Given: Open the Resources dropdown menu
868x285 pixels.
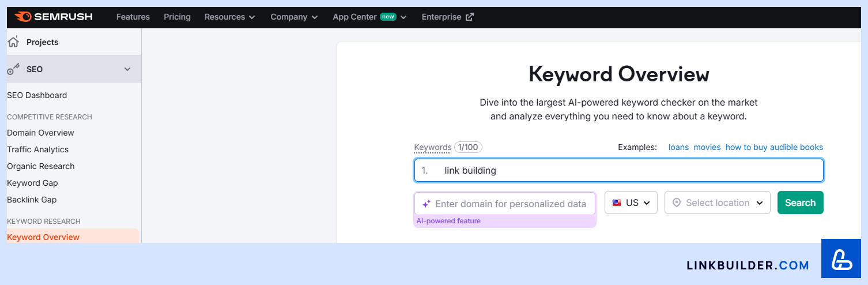Looking at the screenshot, I should point(229,17).
